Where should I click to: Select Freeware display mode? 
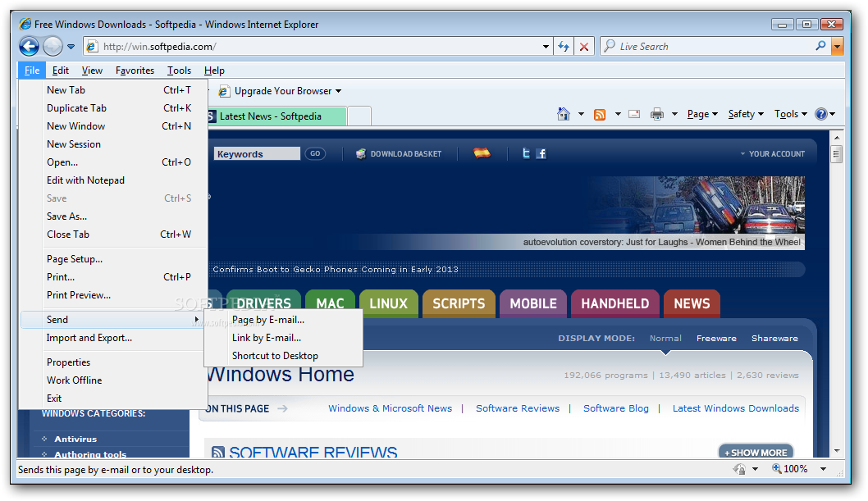point(716,338)
